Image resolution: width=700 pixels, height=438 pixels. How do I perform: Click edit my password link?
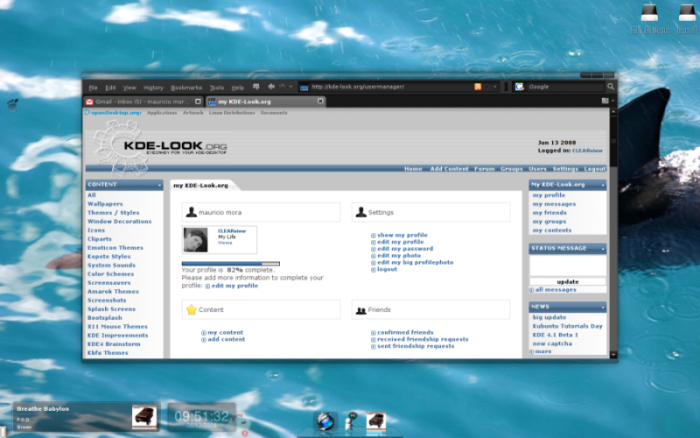[405, 249]
